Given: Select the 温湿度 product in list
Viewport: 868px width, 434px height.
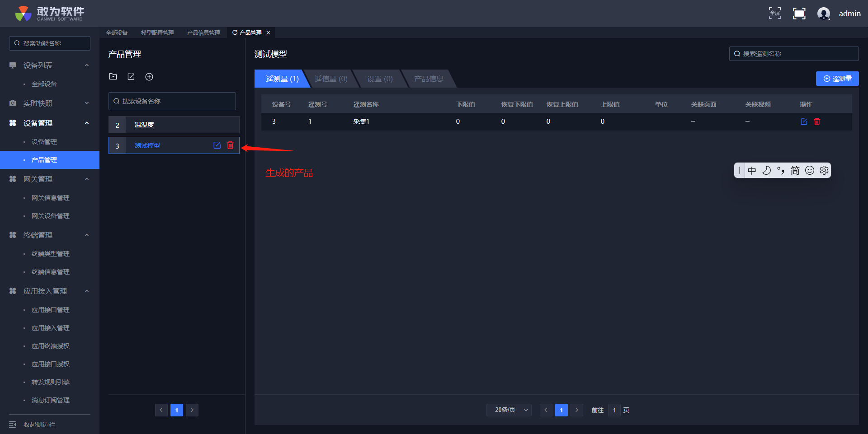Looking at the screenshot, I should (x=174, y=125).
